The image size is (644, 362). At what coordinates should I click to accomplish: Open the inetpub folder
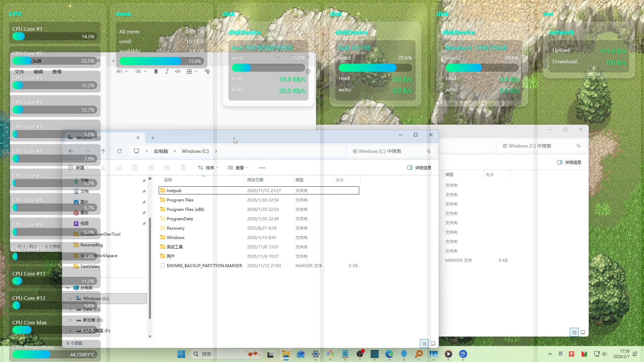pos(174,190)
